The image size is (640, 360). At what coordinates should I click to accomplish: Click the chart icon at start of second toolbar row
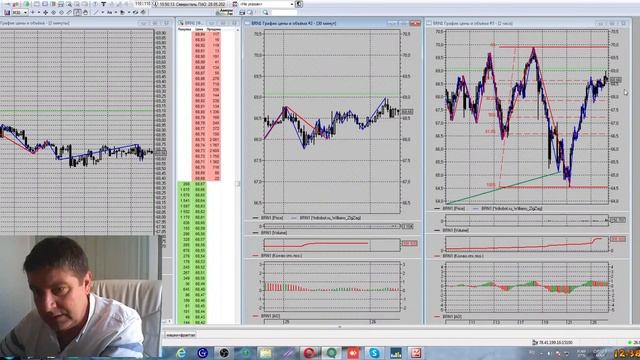(7, 12)
